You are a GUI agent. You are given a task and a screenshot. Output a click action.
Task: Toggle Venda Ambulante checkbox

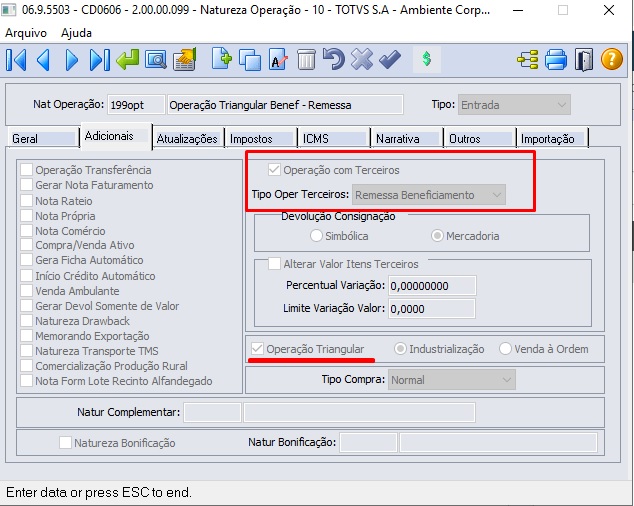click(x=27, y=290)
